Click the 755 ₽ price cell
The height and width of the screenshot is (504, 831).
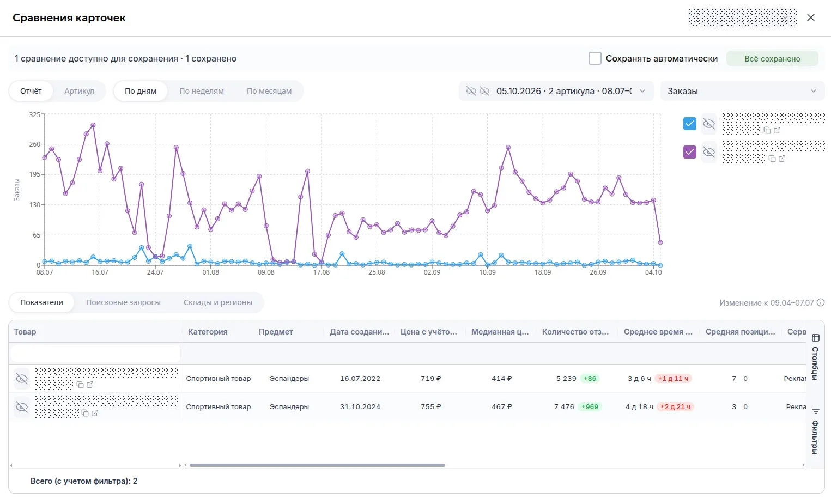[x=431, y=406]
